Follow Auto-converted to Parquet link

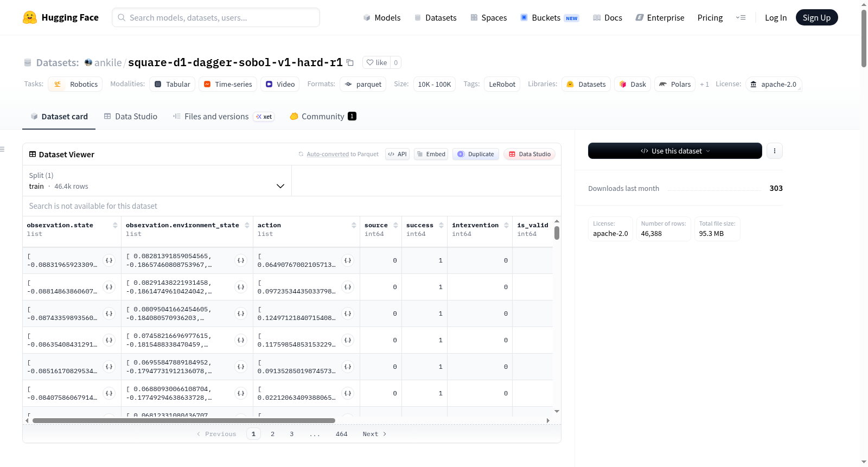(328, 154)
